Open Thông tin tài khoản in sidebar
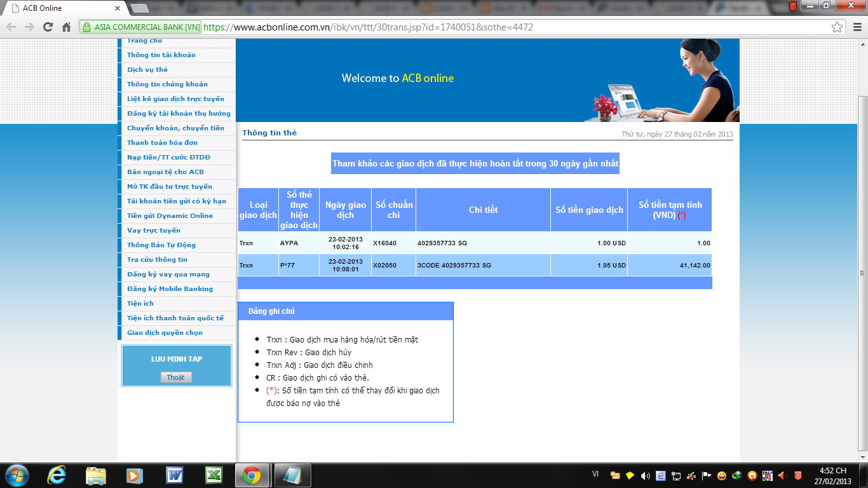 [161, 55]
